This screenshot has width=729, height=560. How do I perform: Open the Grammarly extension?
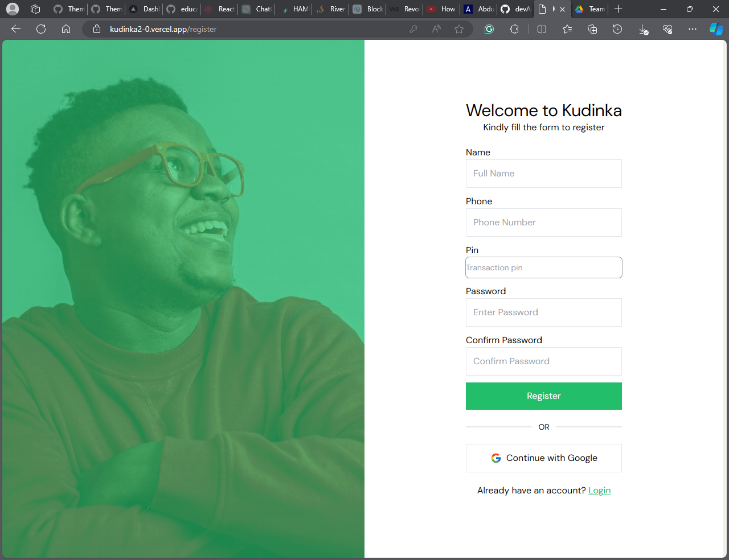pyautogui.click(x=489, y=29)
